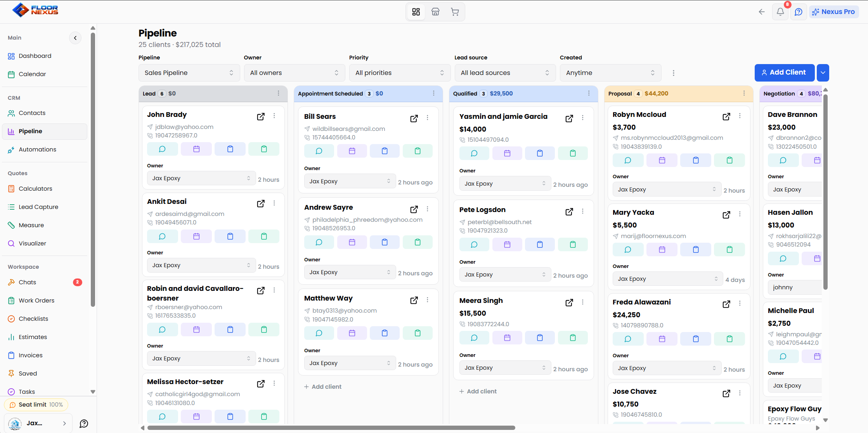
Task: Open Contacts in the CRM section
Action: click(45, 113)
